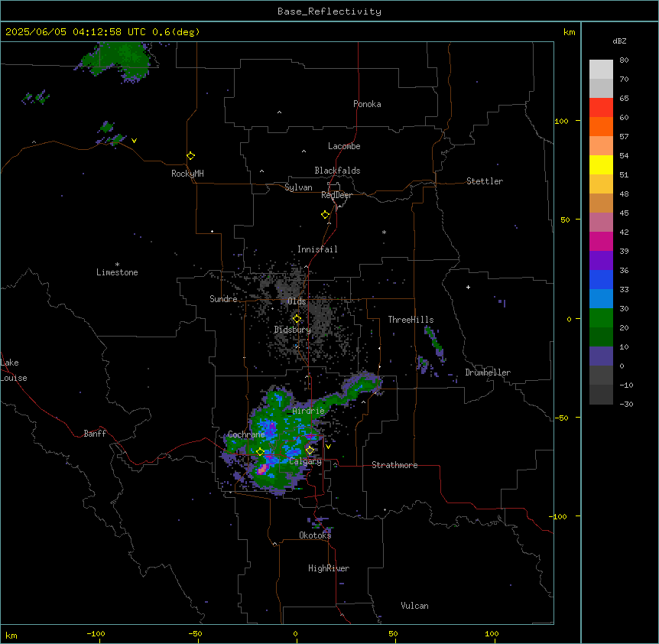This screenshot has width=659, height=644.
Task: Click the Blackfalds city label
Action: click(337, 171)
